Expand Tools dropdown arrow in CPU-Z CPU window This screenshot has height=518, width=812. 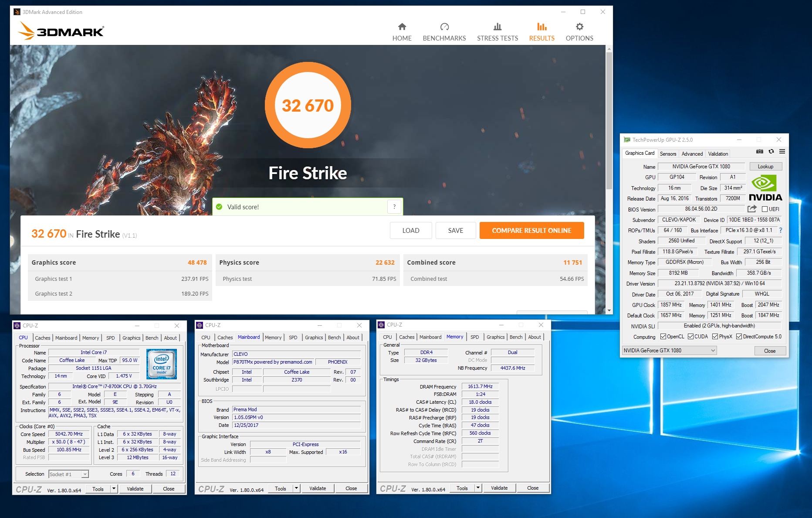click(114, 489)
